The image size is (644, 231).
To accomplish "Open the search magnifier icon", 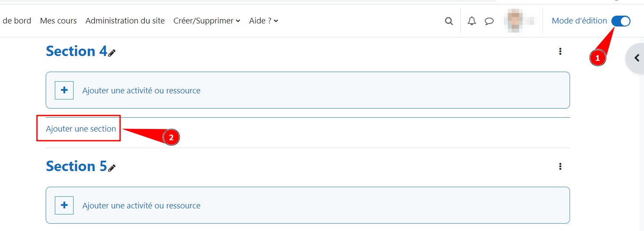I will [449, 21].
